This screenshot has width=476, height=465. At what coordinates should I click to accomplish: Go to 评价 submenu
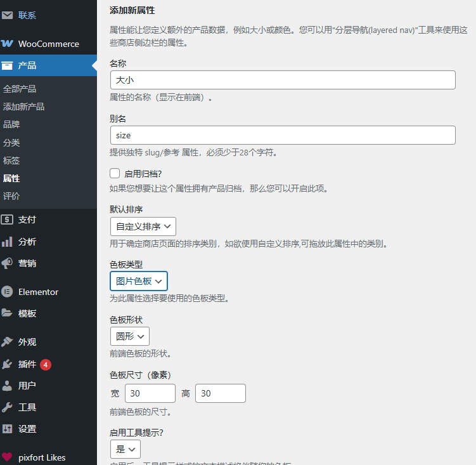pyautogui.click(x=11, y=196)
